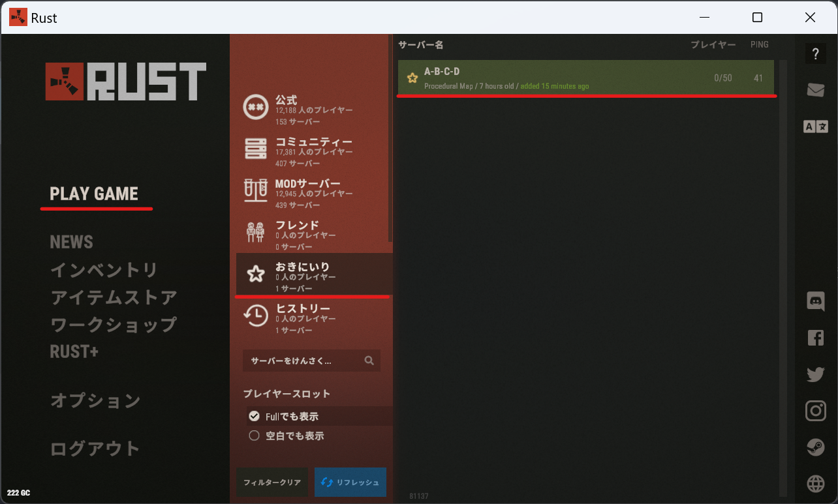The image size is (838, 504).
Task: Click the server search input field
Action: click(x=307, y=361)
